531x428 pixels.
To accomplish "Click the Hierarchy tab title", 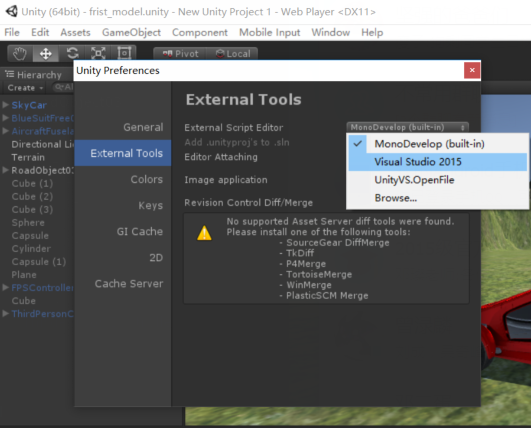I will [39, 74].
